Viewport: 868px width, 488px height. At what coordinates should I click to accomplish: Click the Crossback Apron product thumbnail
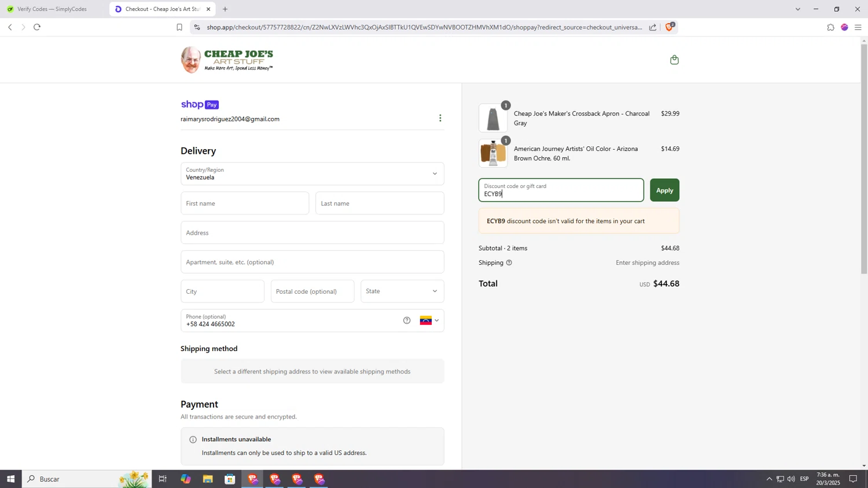pyautogui.click(x=493, y=118)
